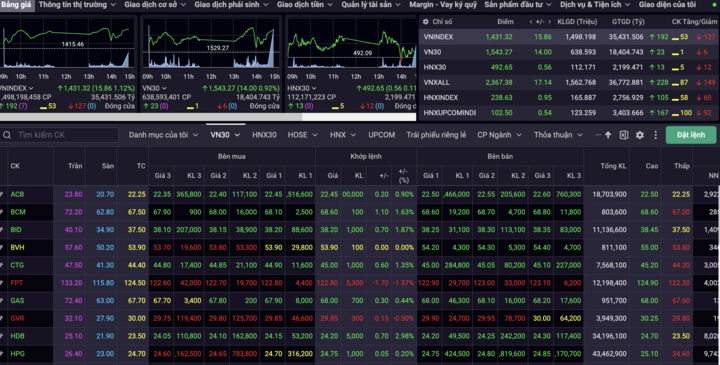Viewport: 720px width, 365px height.
Task: Click the pin icon beside FPT row
Action: click(x=2, y=283)
